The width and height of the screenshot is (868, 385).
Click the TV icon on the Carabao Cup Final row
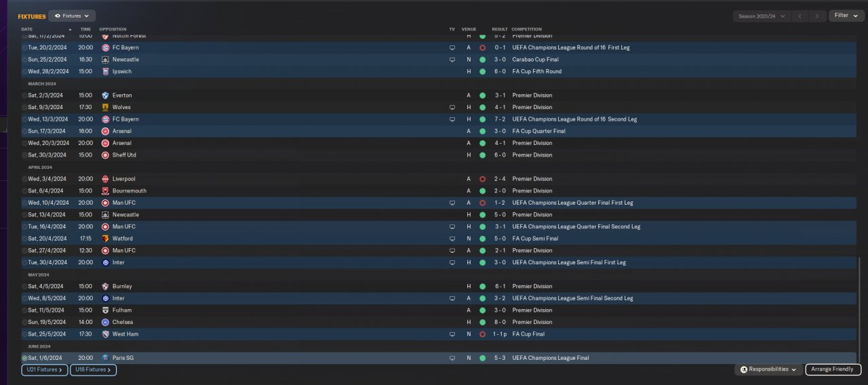pyautogui.click(x=452, y=60)
